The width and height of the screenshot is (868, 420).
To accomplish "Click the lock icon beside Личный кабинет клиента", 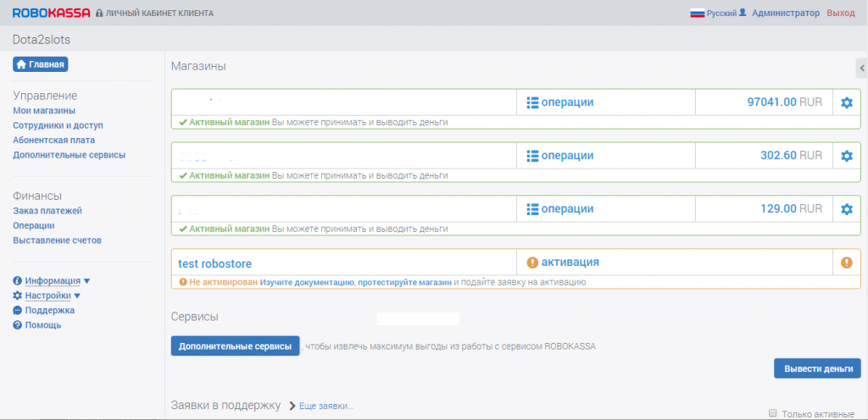I will [x=99, y=13].
